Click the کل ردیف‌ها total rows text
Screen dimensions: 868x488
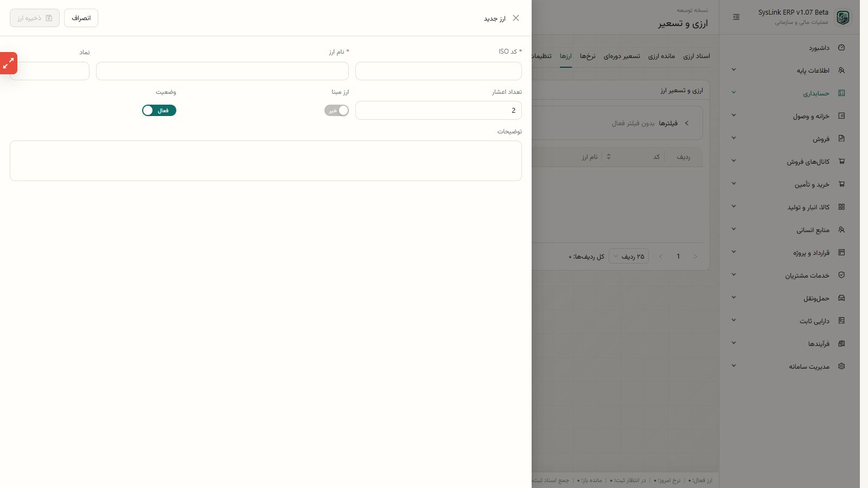pos(586,256)
